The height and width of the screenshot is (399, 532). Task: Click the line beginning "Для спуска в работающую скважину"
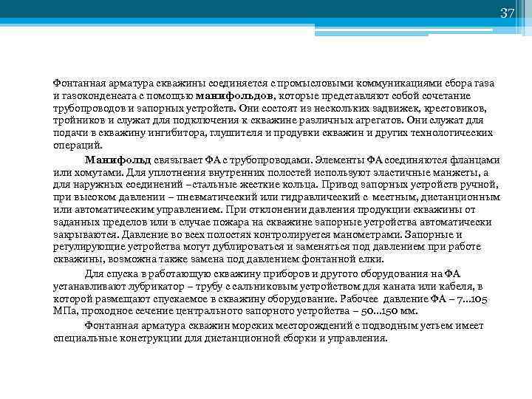click(x=273, y=274)
